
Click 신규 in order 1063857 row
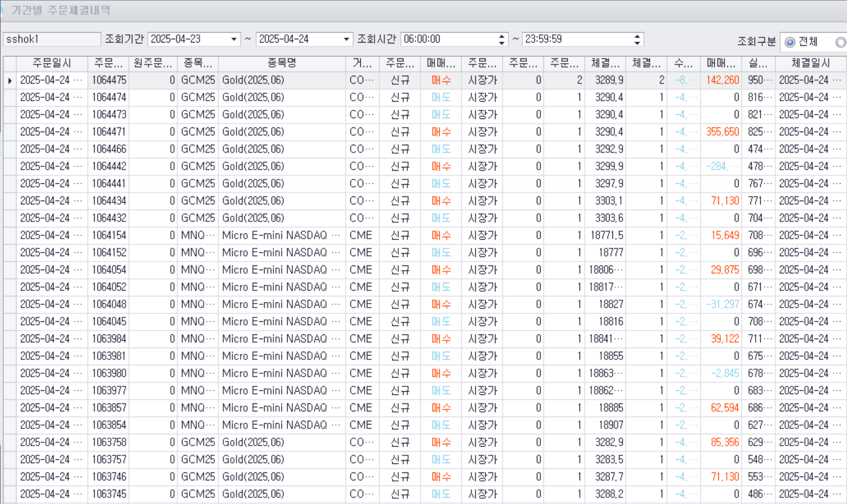(400, 407)
